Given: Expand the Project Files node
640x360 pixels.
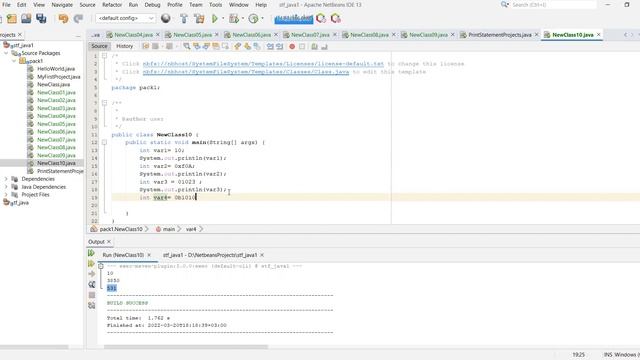Looking at the screenshot, I should point(6,195).
